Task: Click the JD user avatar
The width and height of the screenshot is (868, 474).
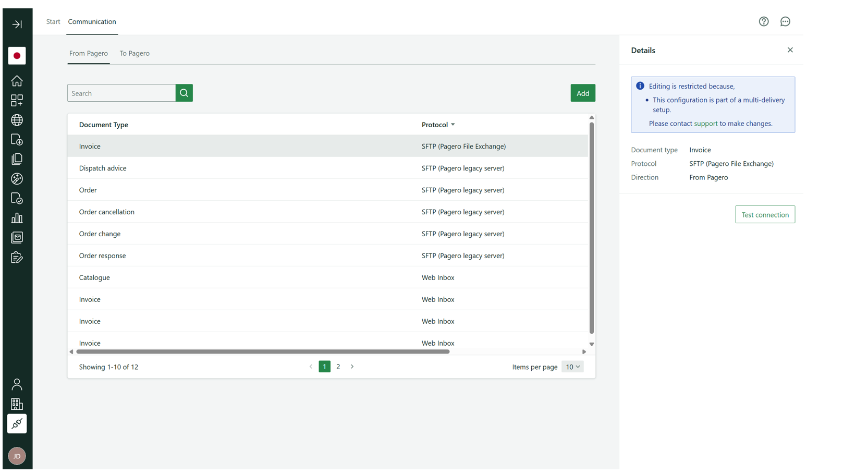Action: (17, 456)
